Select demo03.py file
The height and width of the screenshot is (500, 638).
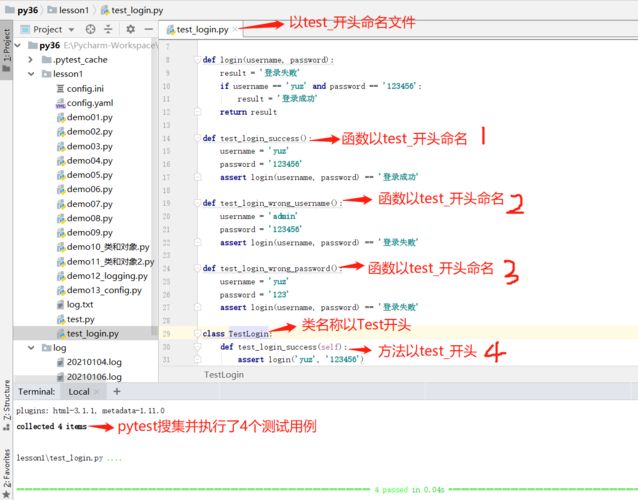pos(90,146)
